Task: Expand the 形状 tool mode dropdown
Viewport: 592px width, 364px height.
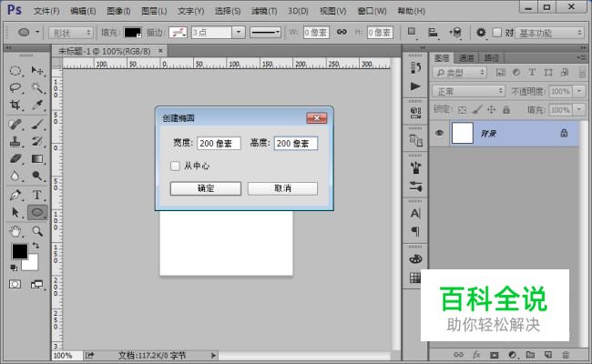Action: coord(73,32)
